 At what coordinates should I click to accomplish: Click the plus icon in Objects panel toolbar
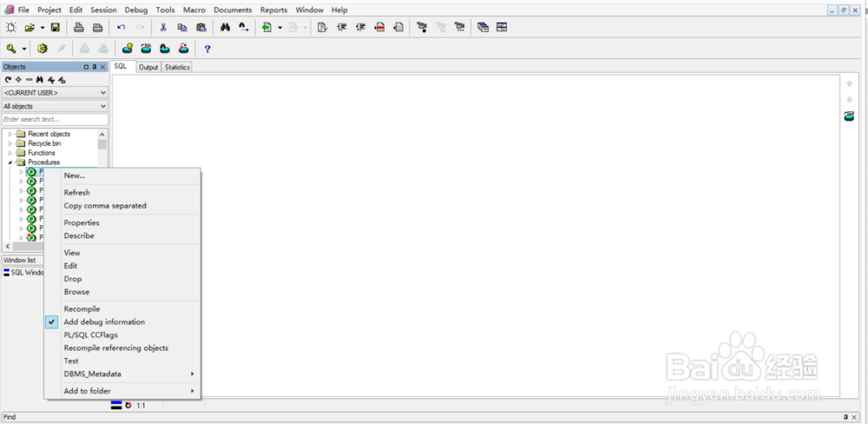click(x=18, y=80)
